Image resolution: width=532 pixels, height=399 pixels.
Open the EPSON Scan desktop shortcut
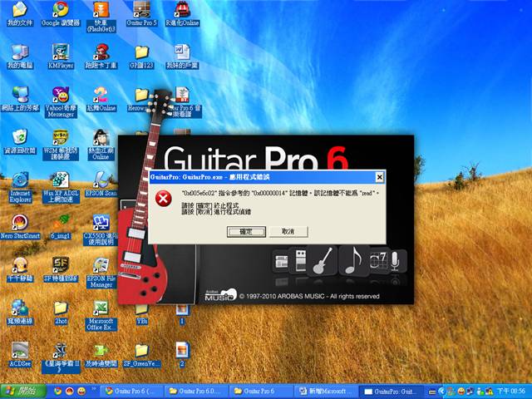tap(101, 185)
